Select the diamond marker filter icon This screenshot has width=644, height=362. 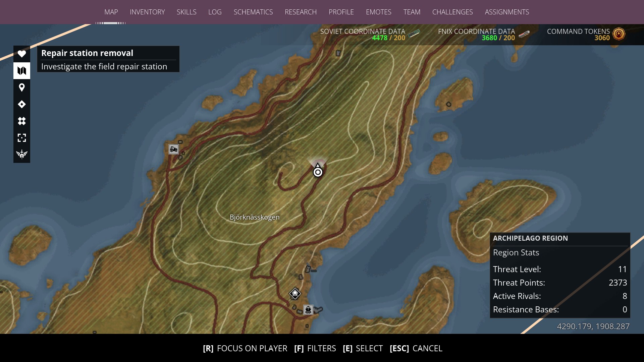tap(22, 104)
